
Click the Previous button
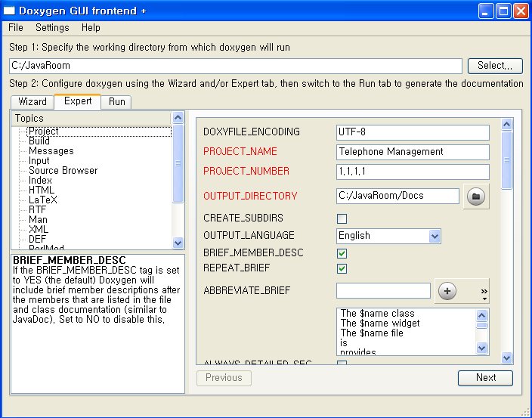tap(224, 378)
